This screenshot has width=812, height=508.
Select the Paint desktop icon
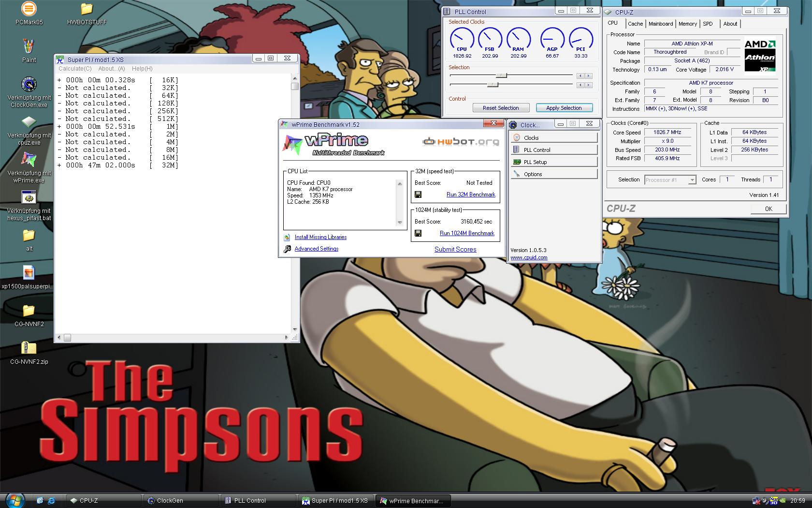[x=29, y=46]
